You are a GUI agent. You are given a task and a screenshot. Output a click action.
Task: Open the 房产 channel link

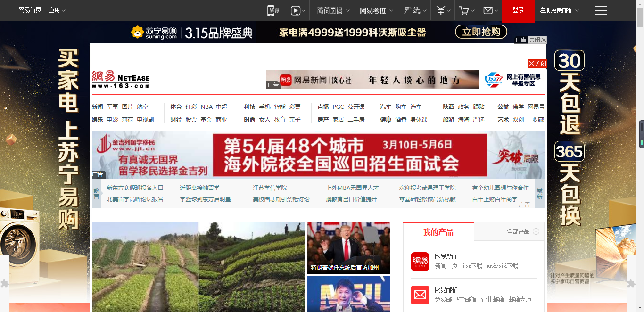coord(323,120)
